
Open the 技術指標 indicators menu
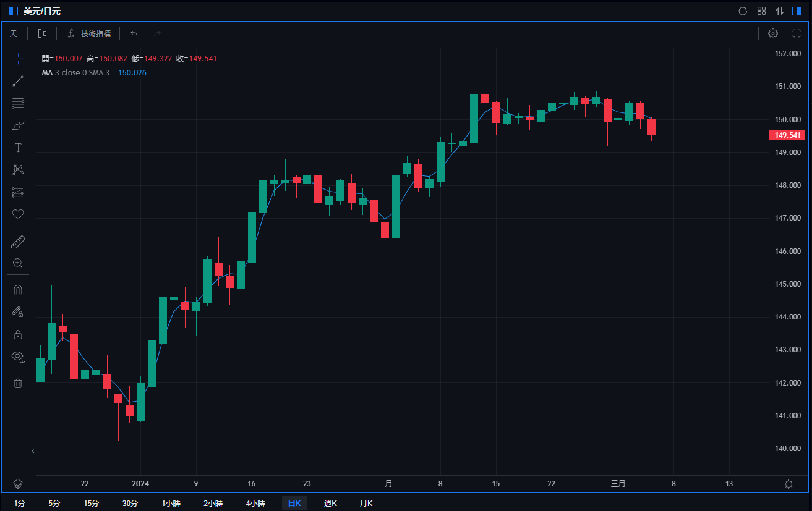89,33
